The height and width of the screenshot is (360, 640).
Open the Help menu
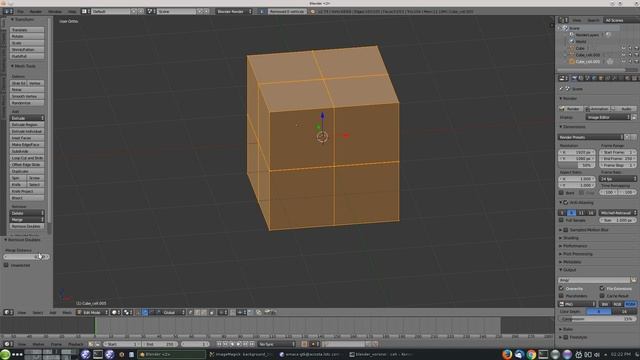[72, 11]
